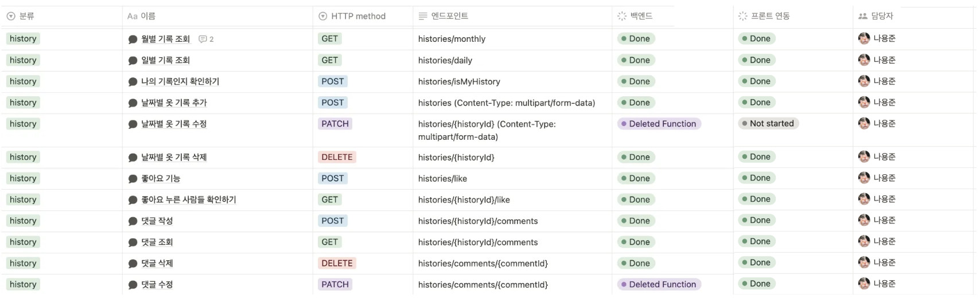Open comments bubble on 월별 기록 조회
The height and width of the screenshot is (298, 980).
206,39
